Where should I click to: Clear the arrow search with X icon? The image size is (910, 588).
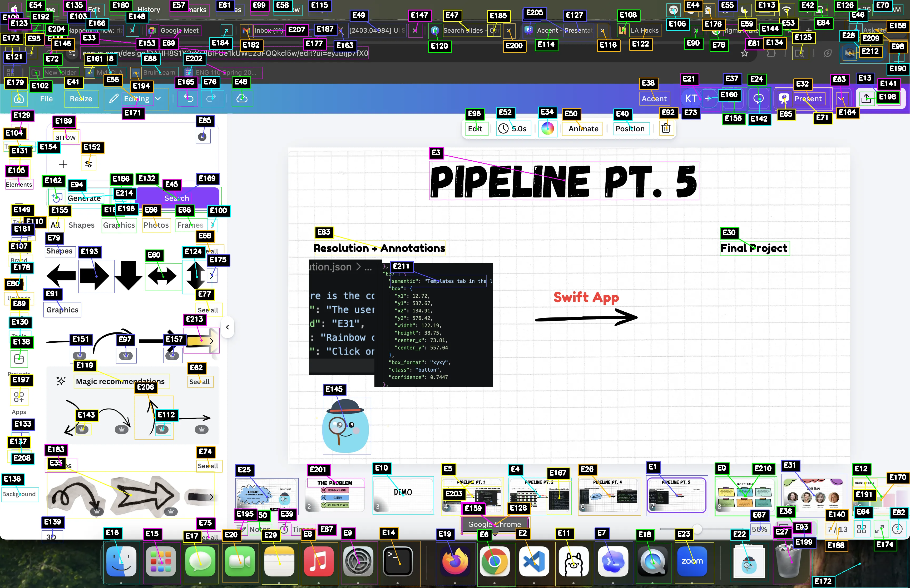[x=203, y=137]
